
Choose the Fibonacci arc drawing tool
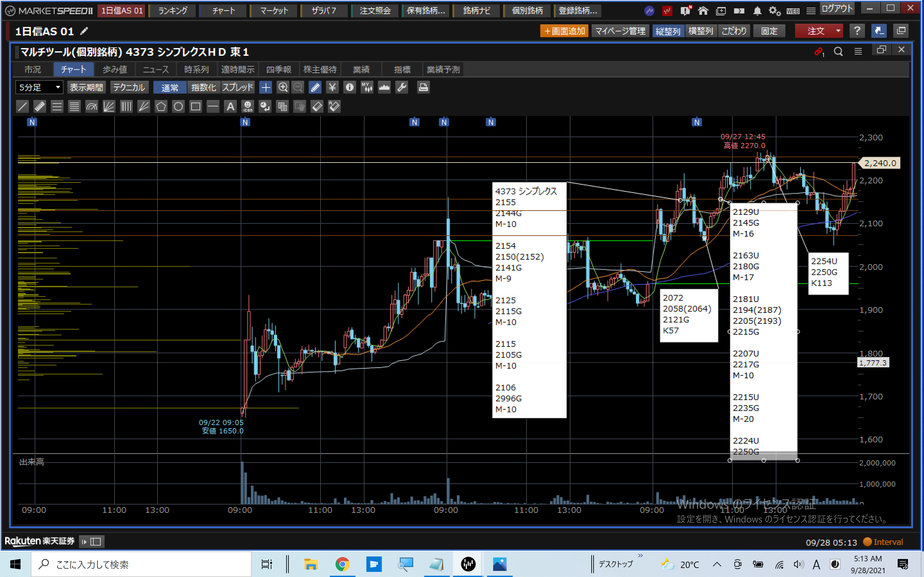tap(92, 106)
